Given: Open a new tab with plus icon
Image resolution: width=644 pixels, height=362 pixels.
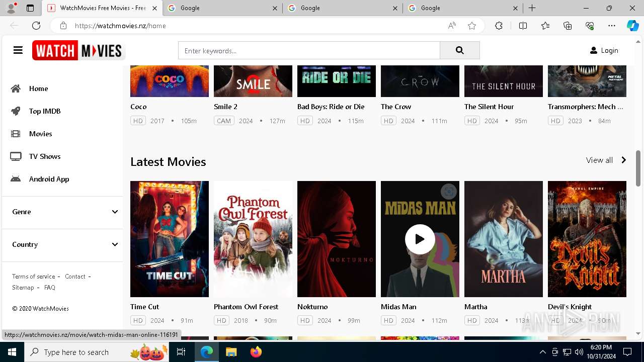Looking at the screenshot, I should click(532, 8).
